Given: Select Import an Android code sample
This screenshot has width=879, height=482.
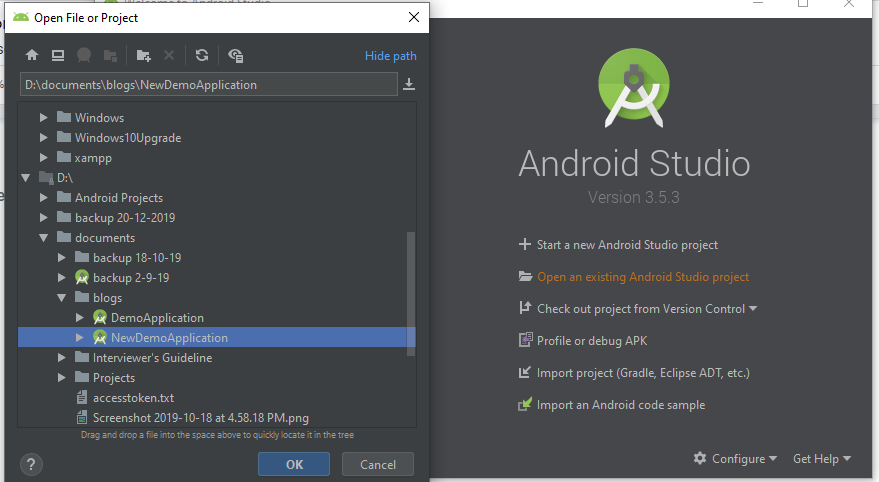Looking at the screenshot, I should (621, 405).
